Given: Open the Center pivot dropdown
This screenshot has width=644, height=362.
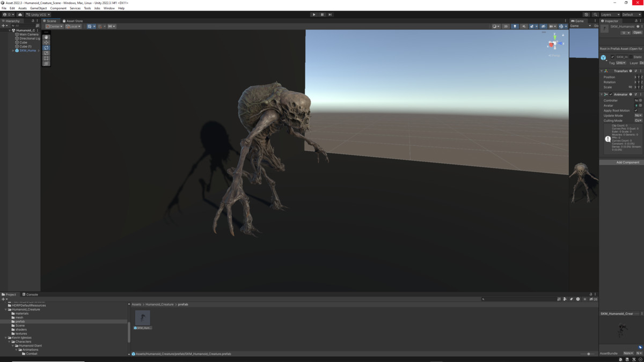Looking at the screenshot, I should click(54, 26).
